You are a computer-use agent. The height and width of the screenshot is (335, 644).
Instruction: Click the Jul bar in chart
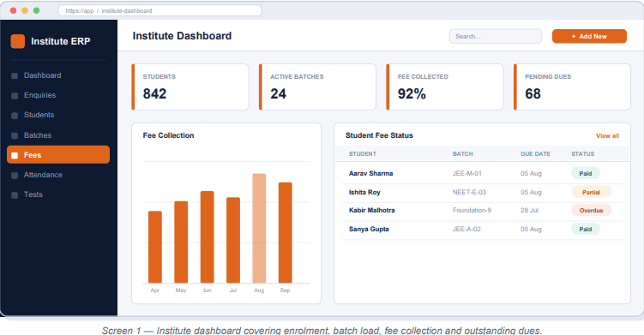pyautogui.click(x=233, y=240)
